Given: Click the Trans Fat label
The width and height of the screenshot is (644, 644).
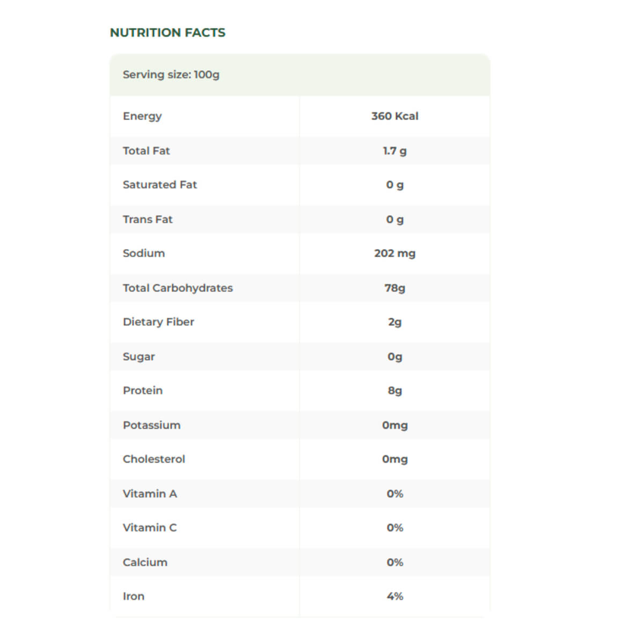Looking at the screenshot, I should (x=148, y=219).
